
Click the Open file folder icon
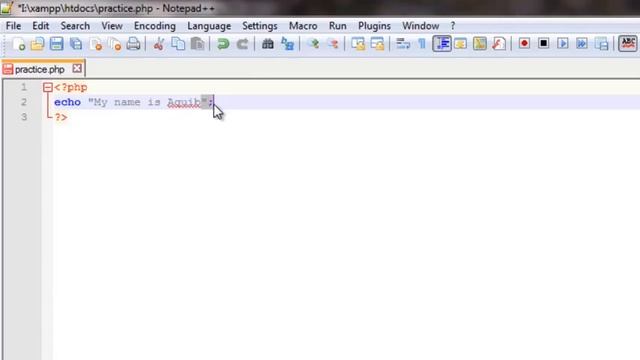pyautogui.click(x=37, y=44)
